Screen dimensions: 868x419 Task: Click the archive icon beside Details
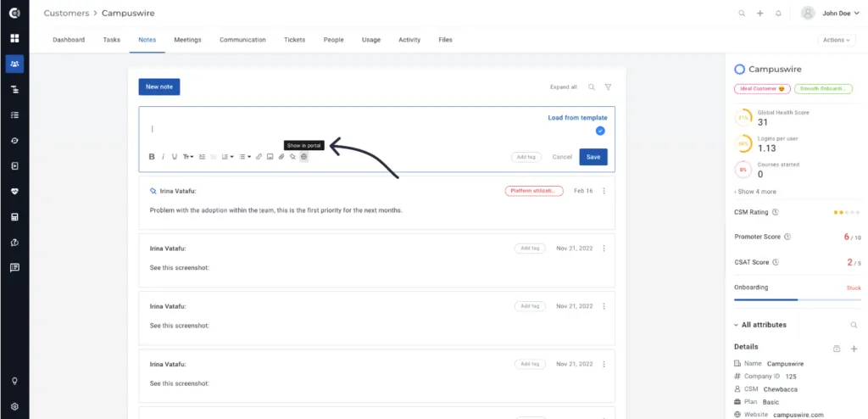point(837,349)
